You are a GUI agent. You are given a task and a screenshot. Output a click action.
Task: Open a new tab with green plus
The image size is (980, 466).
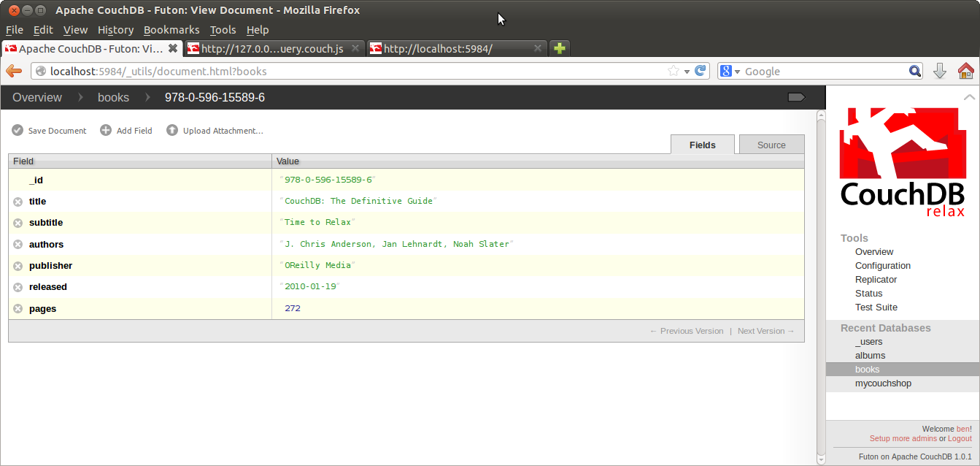click(x=559, y=48)
